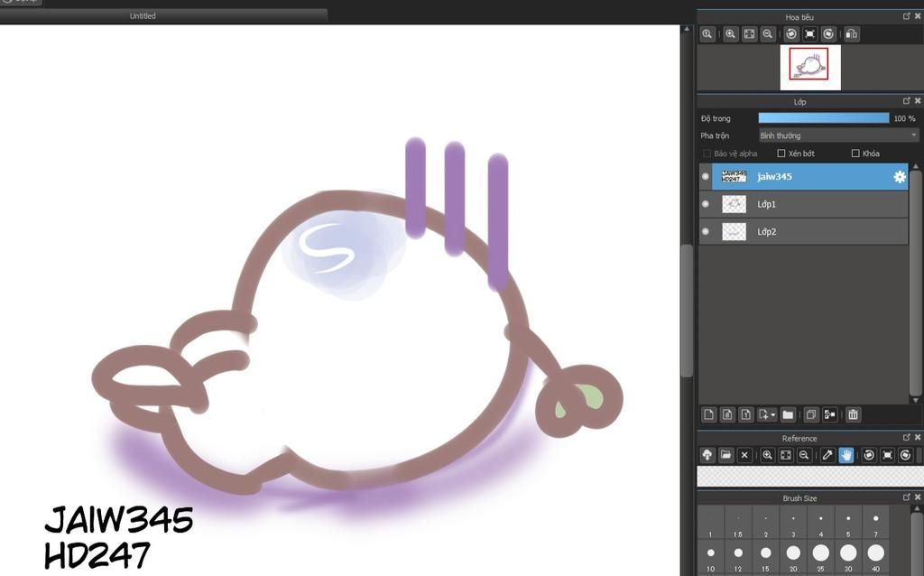Screen dimensions: 924x576
Task: Reset the Reference image rotation
Action: click(888, 455)
